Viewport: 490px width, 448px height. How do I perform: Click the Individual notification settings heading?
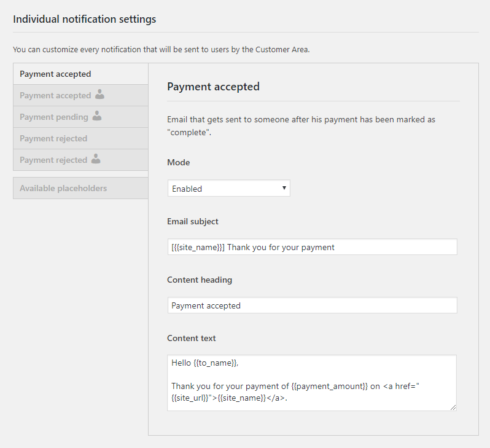84,19
